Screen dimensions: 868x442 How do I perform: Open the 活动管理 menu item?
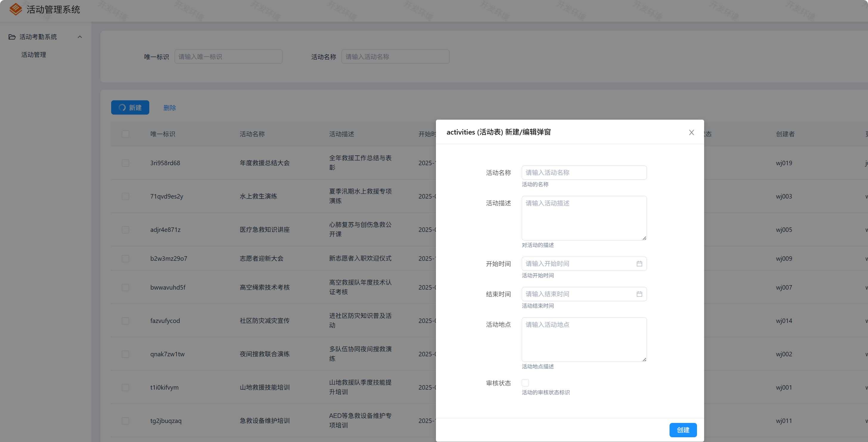click(x=34, y=54)
